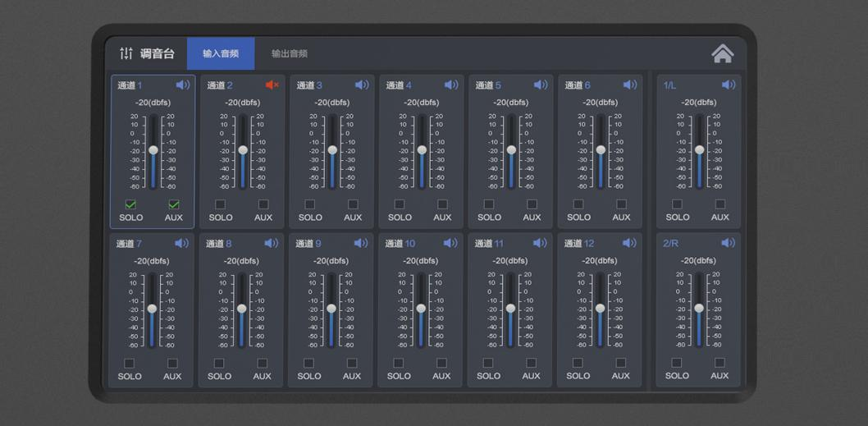Viewport: 868px width, 426px height.
Task: Switch to the 输出音频 tab
Action: (x=290, y=54)
